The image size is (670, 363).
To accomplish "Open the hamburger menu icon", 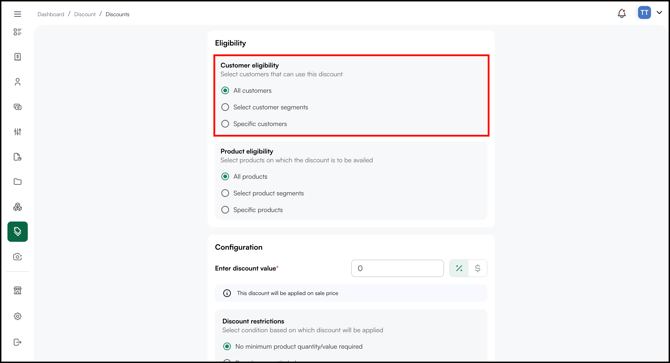I will click(18, 14).
